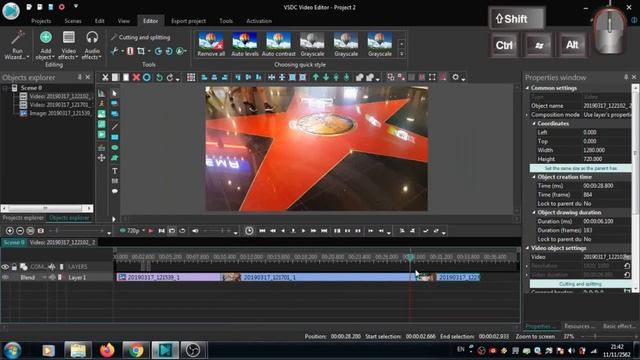Expand the Composition mode property
The height and width of the screenshot is (360, 640).
pos(527,115)
